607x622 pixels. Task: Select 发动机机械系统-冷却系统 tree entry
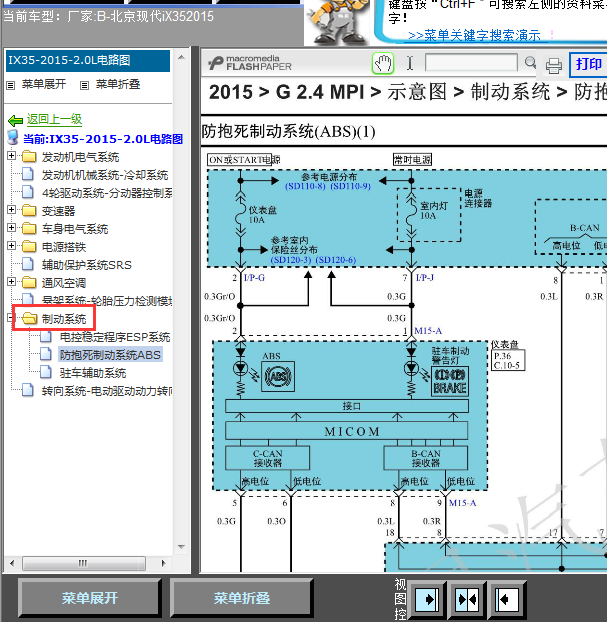coord(105,175)
